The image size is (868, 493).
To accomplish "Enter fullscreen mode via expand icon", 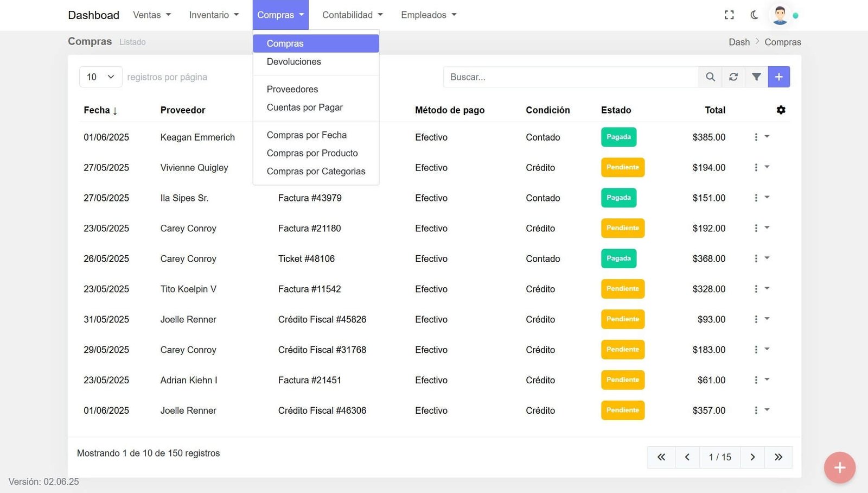I will [729, 15].
